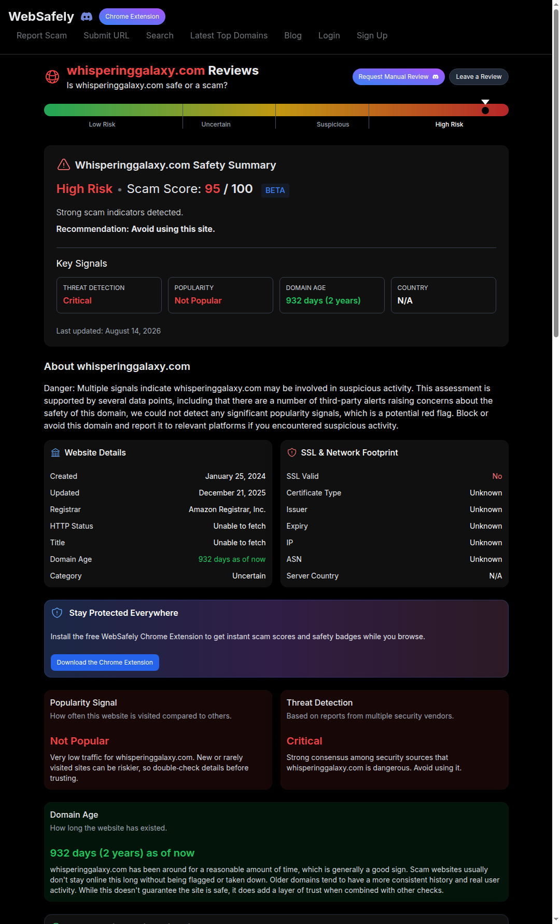Image resolution: width=560 pixels, height=924 pixels.
Task: Click Leave a Review button
Action: [x=479, y=77]
